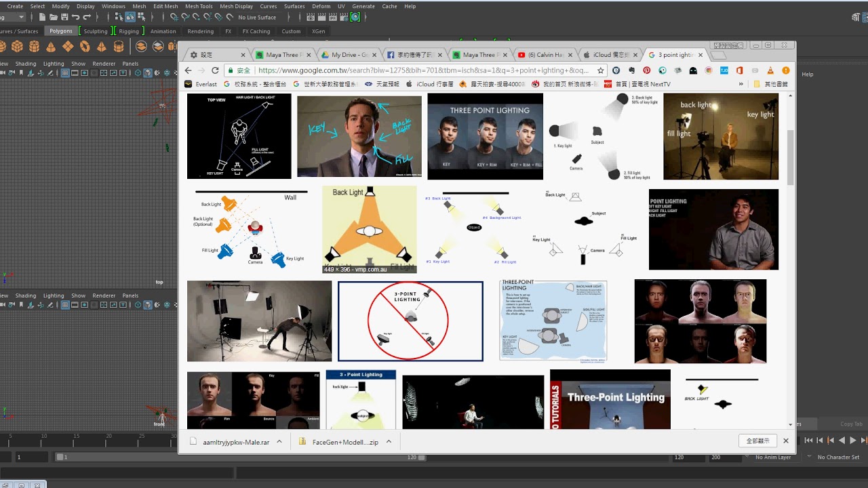Open Maya's menu set dropdown

pyautogui.click(x=14, y=17)
